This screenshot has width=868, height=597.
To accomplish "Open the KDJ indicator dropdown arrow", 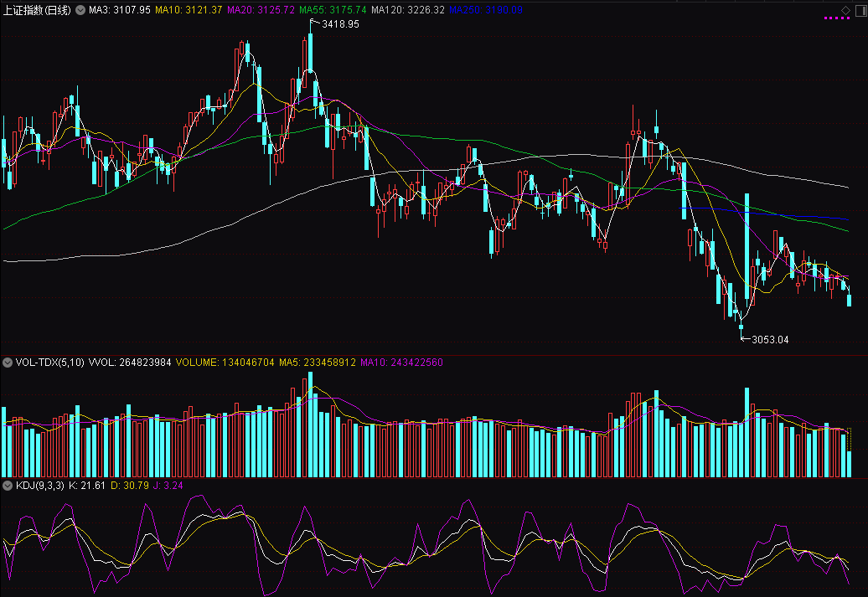I will tap(8, 485).
